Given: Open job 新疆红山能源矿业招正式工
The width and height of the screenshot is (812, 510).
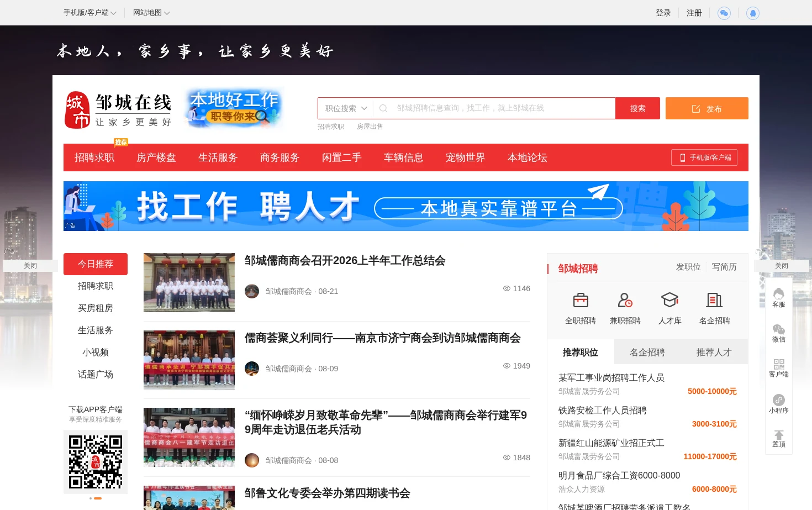Looking at the screenshot, I should 611,443.
